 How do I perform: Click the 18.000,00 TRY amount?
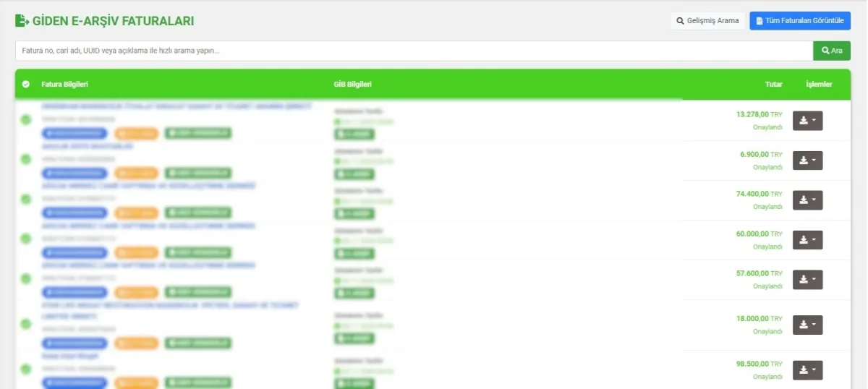759,319
